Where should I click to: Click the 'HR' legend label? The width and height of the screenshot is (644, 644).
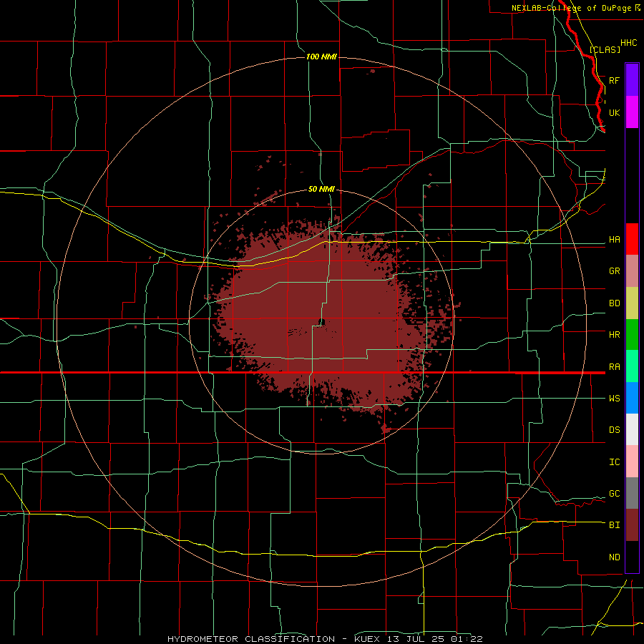614,335
